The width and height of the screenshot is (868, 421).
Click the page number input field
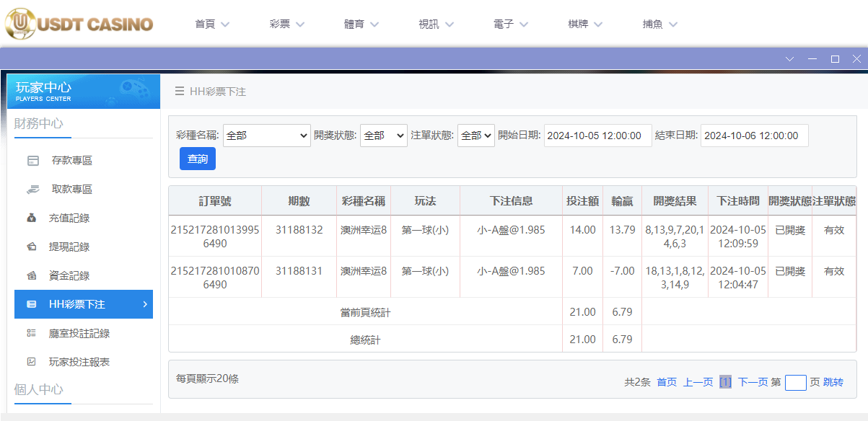tap(795, 383)
